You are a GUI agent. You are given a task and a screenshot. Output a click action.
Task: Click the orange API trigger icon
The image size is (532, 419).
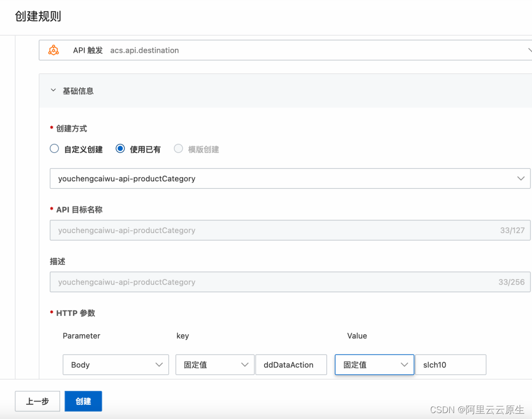pyautogui.click(x=53, y=50)
